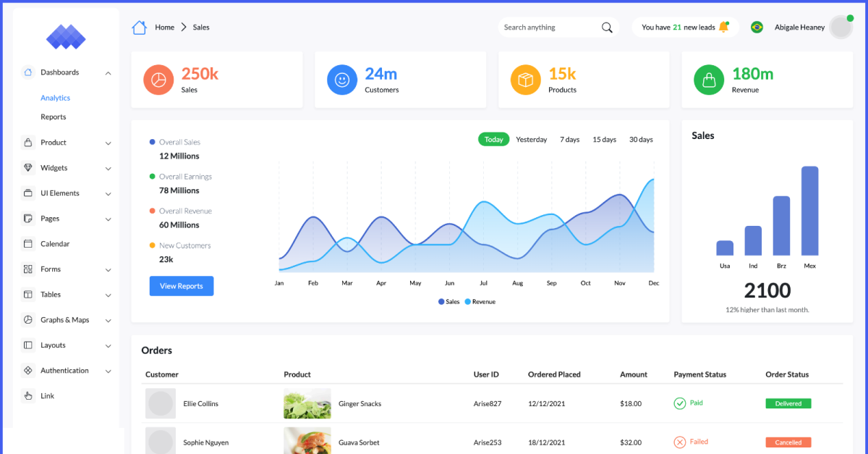
Task: Click the home icon in the breadcrumb
Action: coord(139,27)
